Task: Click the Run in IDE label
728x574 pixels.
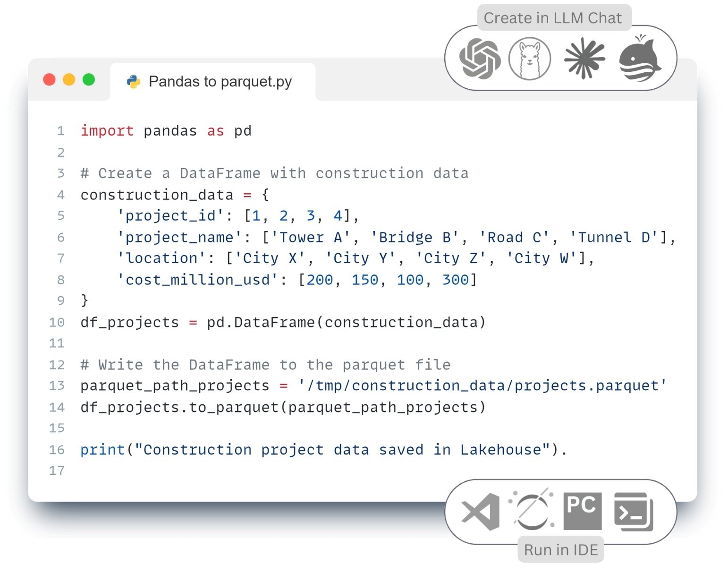Action: [561, 550]
